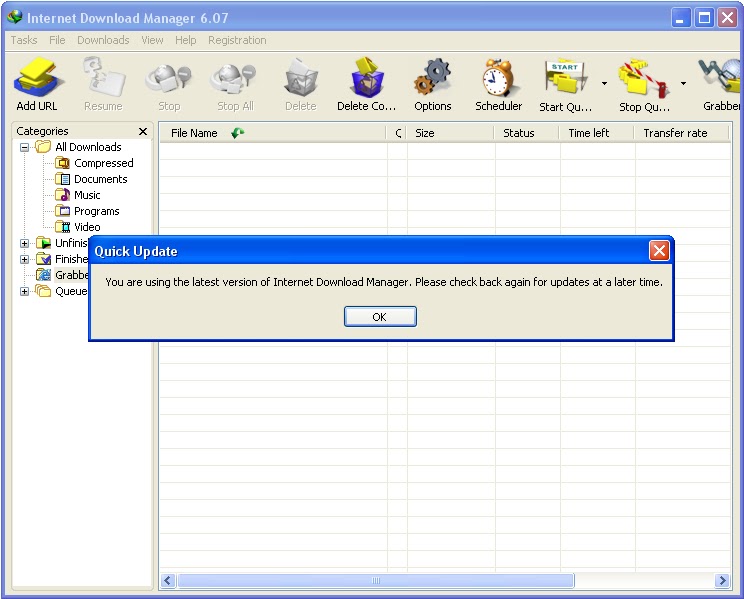
Task: Open the Start Queue dropdown arrow
Action: [604, 84]
